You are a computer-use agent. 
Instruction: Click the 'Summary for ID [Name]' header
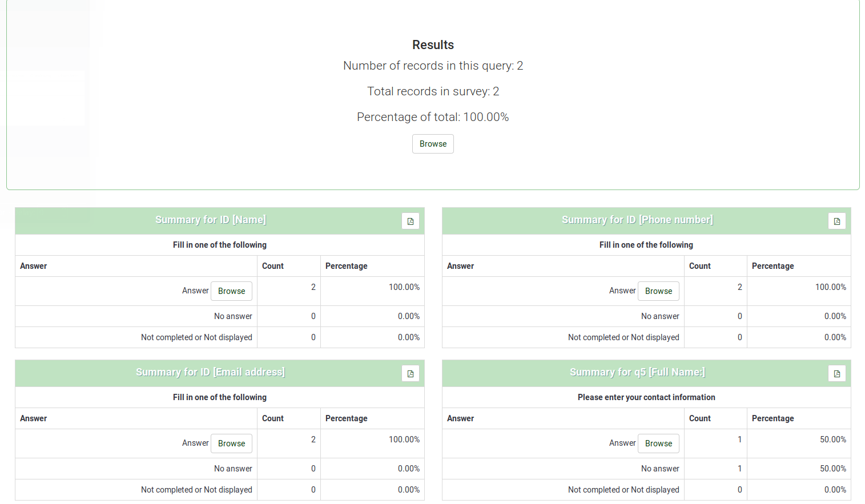pyautogui.click(x=211, y=220)
